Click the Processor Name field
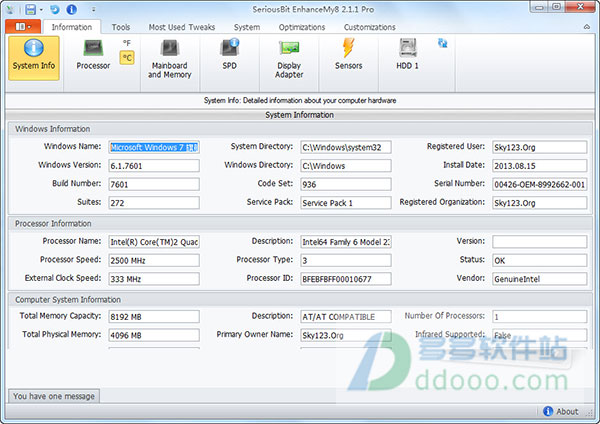Screen dimensions: 600x424 [x=154, y=242]
